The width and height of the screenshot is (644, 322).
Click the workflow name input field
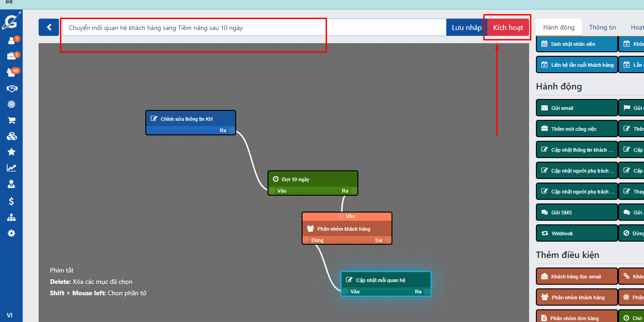pyautogui.click(x=254, y=28)
